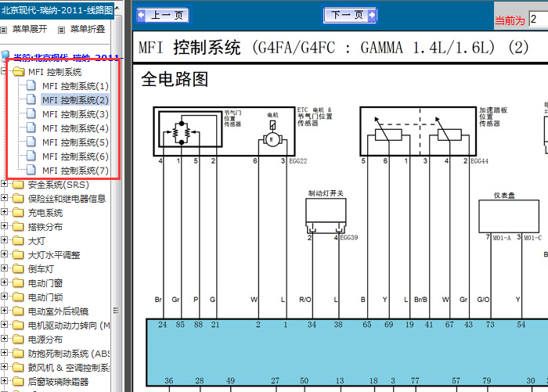Click the 仪表盘 component box in diagram
The height and width of the screenshot is (392, 548).
coord(509,216)
